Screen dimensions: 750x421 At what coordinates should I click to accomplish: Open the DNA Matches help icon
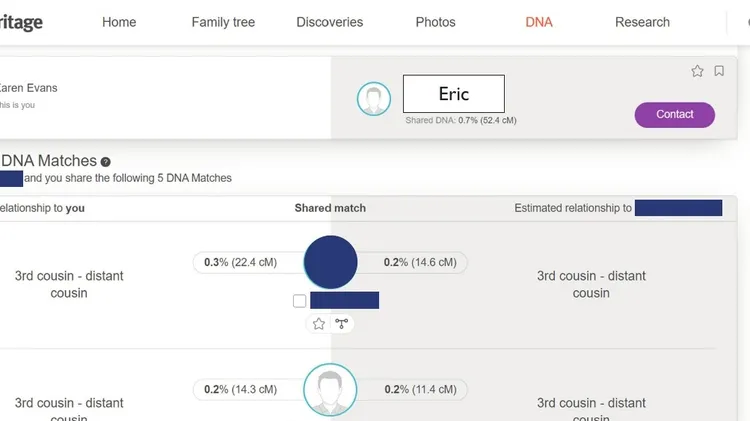pos(106,162)
